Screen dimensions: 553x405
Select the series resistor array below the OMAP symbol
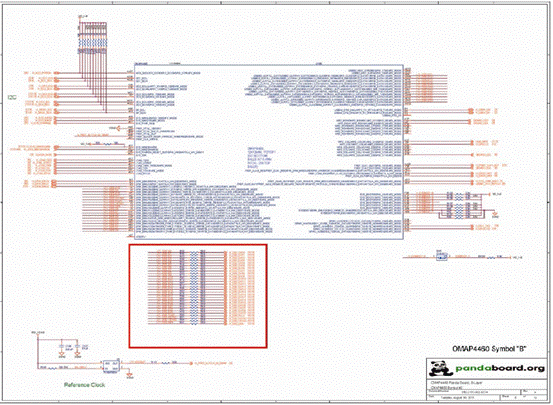point(193,287)
